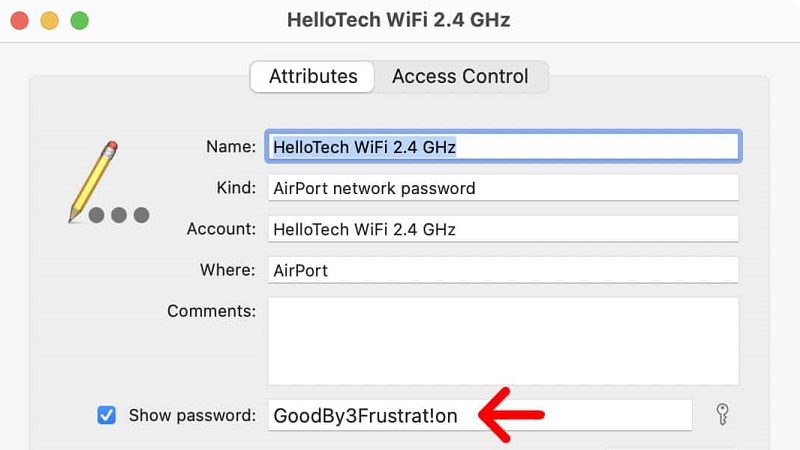Focus the Account text field
The width and height of the screenshot is (800, 450).
pyautogui.click(x=503, y=229)
